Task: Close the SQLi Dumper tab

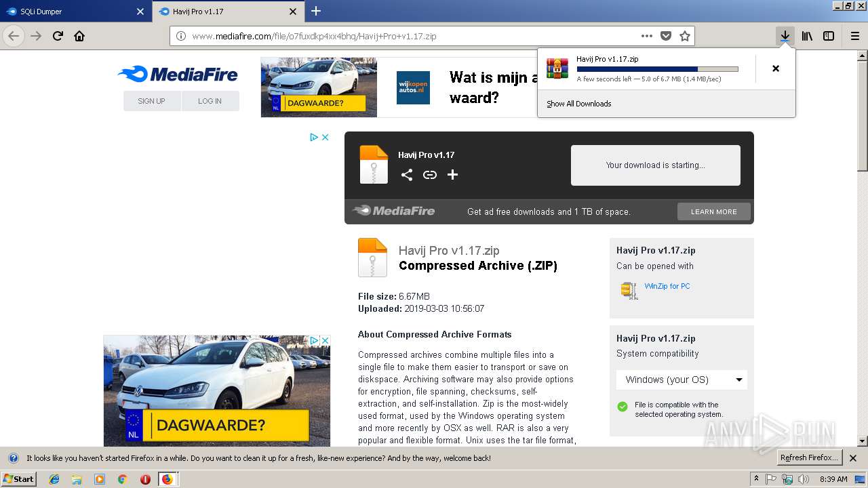Action: click(140, 12)
